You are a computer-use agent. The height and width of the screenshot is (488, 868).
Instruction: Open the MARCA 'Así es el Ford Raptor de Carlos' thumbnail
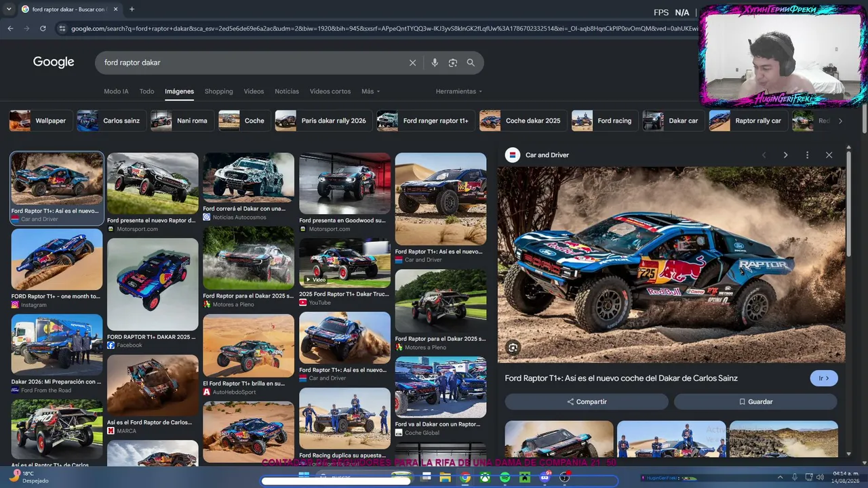click(153, 386)
